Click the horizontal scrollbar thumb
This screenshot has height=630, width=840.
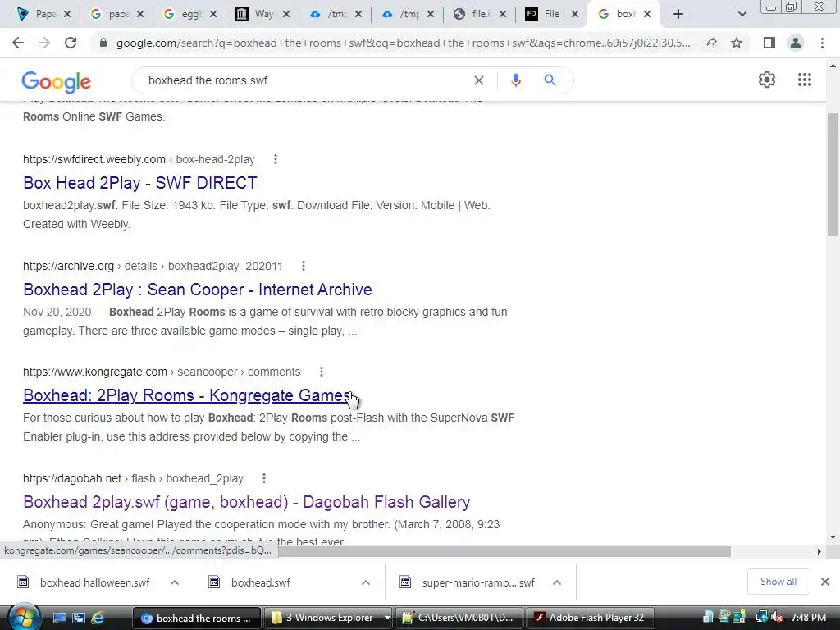(504, 551)
